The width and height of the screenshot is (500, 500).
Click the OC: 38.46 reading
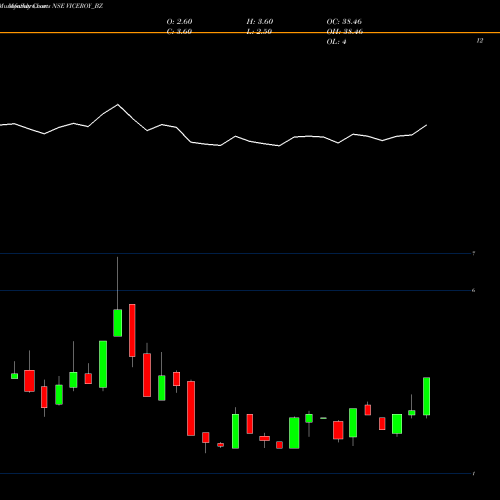(344, 21)
